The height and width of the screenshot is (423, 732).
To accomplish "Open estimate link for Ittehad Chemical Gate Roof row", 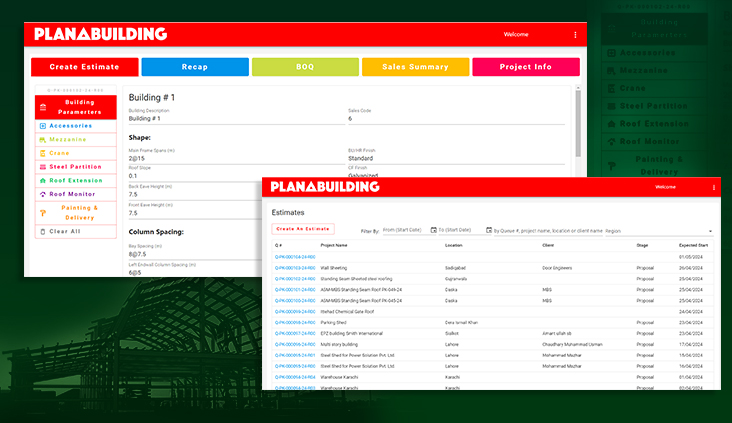I will (295, 312).
